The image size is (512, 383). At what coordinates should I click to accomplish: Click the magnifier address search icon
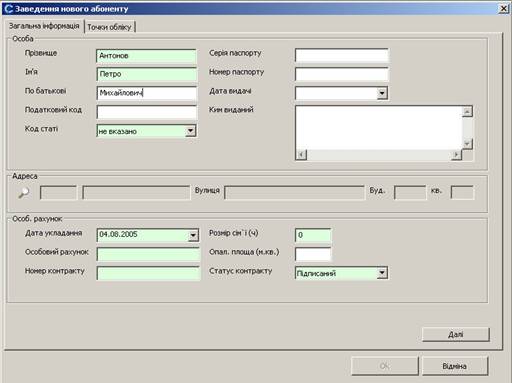(x=23, y=193)
